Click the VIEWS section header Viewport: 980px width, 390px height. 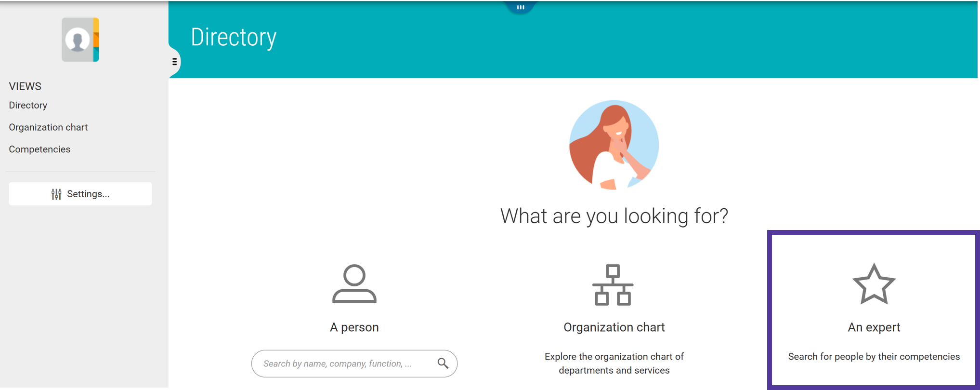pos(25,86)
